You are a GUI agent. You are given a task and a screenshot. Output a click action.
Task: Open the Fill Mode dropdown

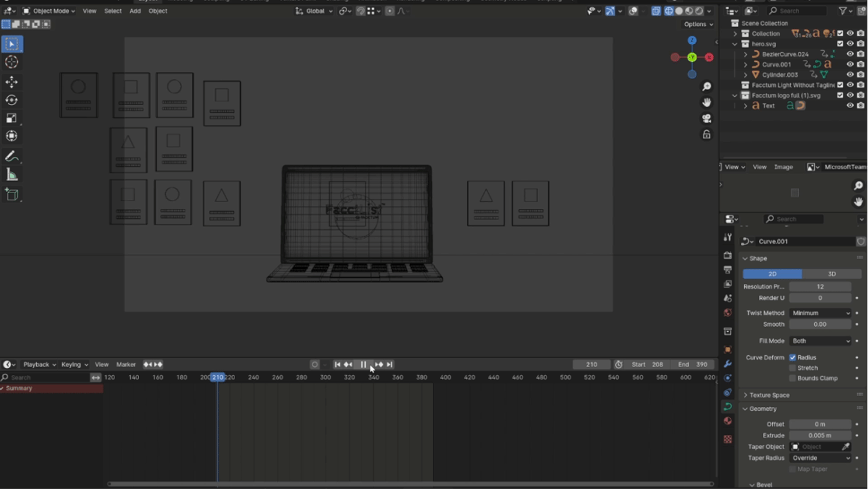[x=820, y=341]
